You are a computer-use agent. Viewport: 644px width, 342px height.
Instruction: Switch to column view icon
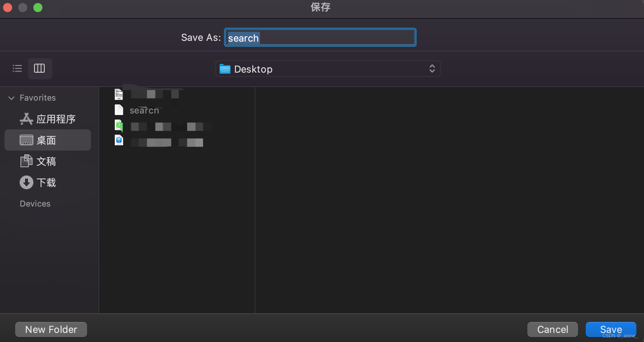coord(39,68)
